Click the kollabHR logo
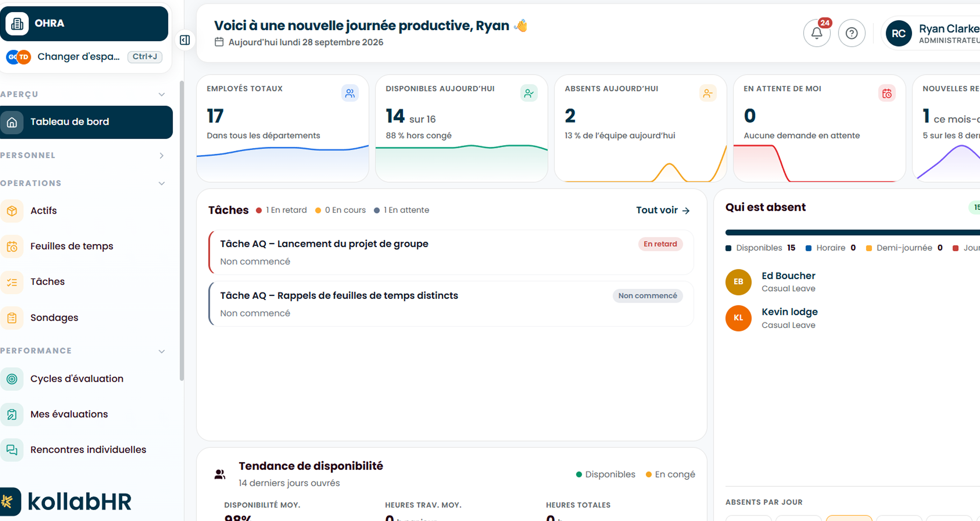The width and height of the screenshot is (980, 521). pyautogui.click(x=66, y=502)
